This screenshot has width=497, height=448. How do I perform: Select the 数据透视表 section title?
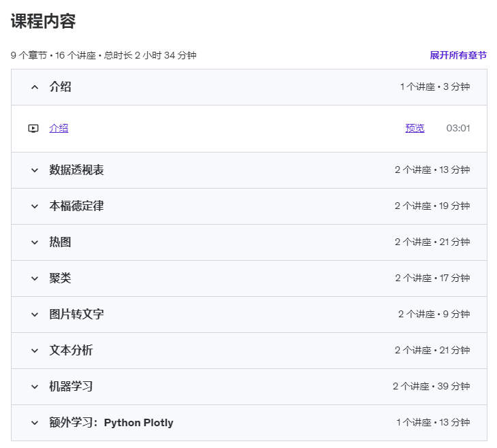[76, 170]
